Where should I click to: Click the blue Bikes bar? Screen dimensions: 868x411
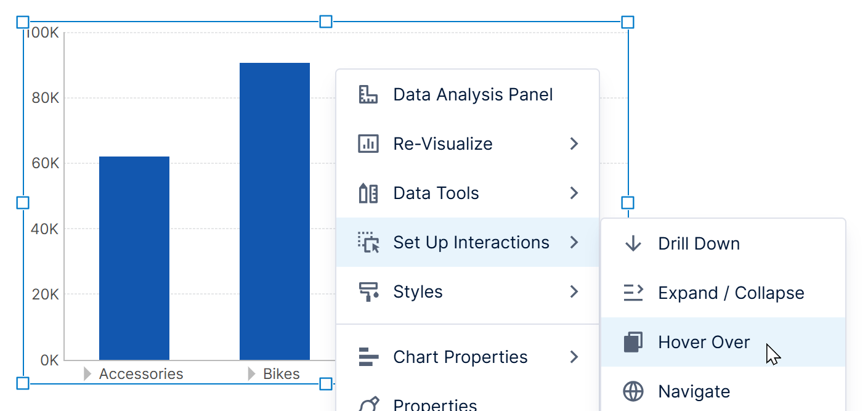pos(275,211)
